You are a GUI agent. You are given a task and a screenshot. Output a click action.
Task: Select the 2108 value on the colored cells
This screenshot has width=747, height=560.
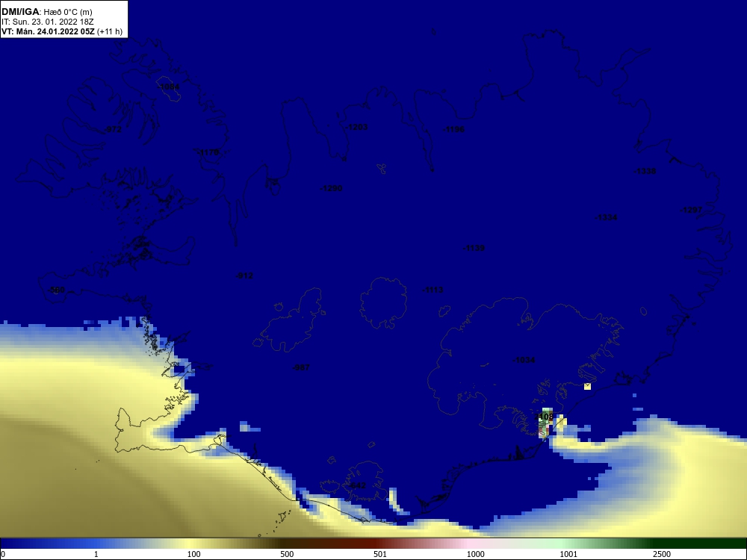coord(545,417)
